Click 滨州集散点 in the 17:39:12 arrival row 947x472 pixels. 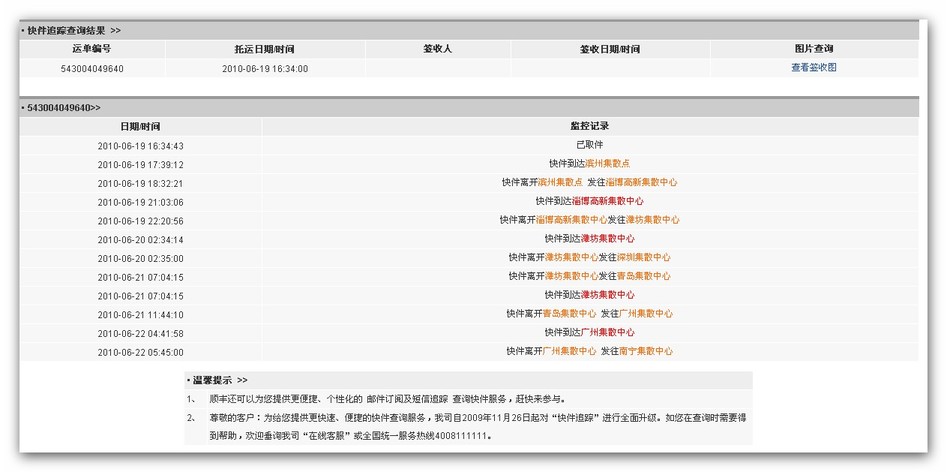(607, 164)
